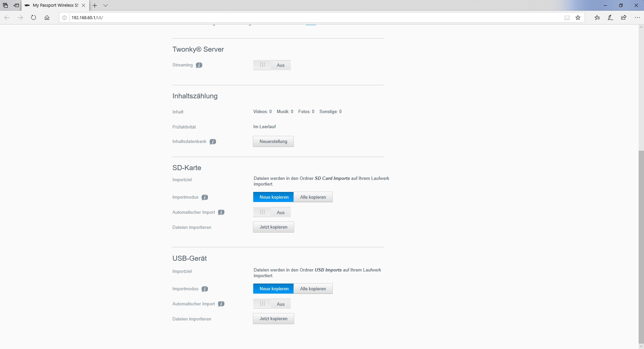
Task: Switch to My Passport Wireless tab
Action: coord(55,5)
